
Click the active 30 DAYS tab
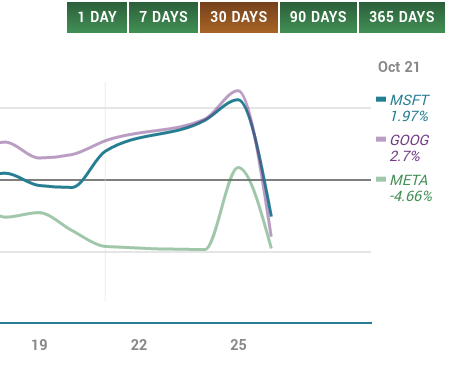click(239, 17)
